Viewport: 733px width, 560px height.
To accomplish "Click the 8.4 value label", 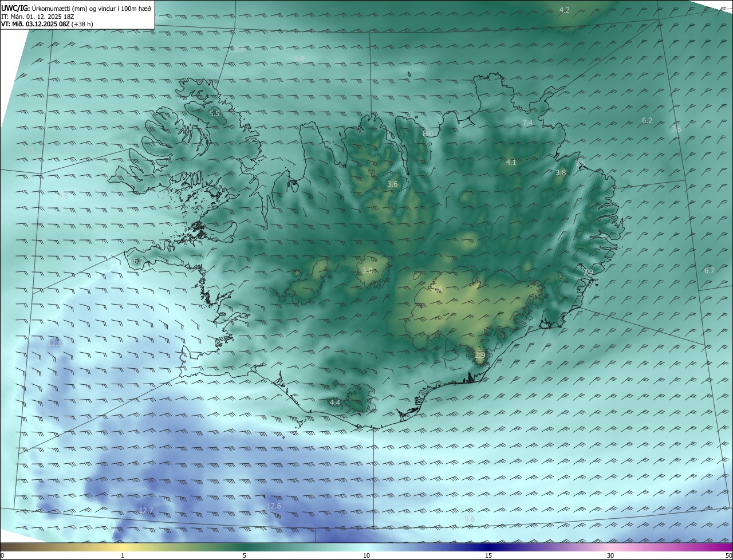I will point(299,59).
